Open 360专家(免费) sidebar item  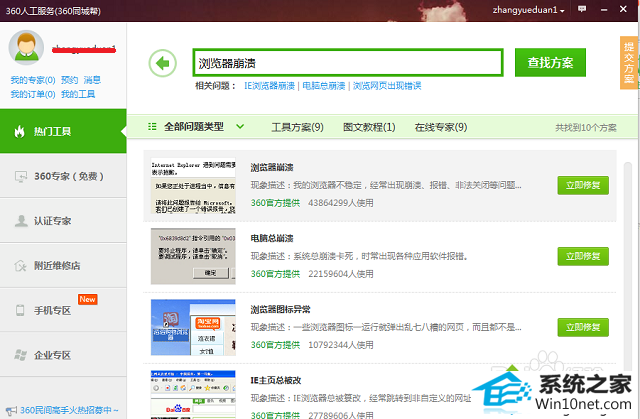click(63, 176)
